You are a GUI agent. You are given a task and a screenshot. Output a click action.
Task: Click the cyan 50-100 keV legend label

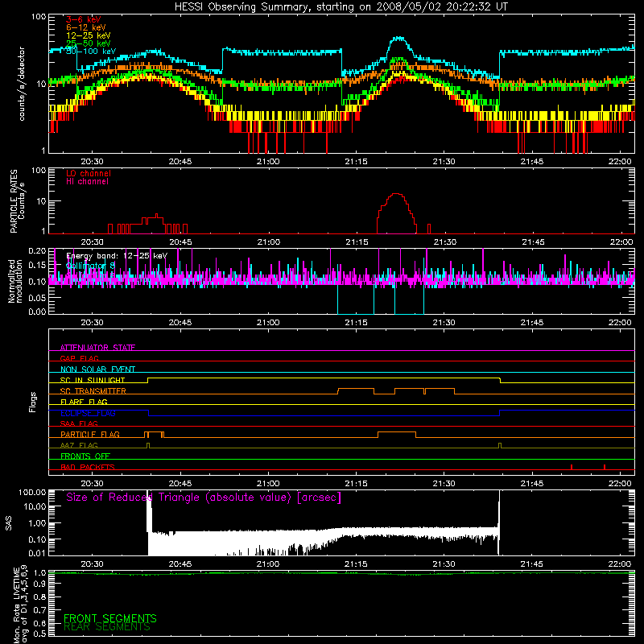pos(91,52)
